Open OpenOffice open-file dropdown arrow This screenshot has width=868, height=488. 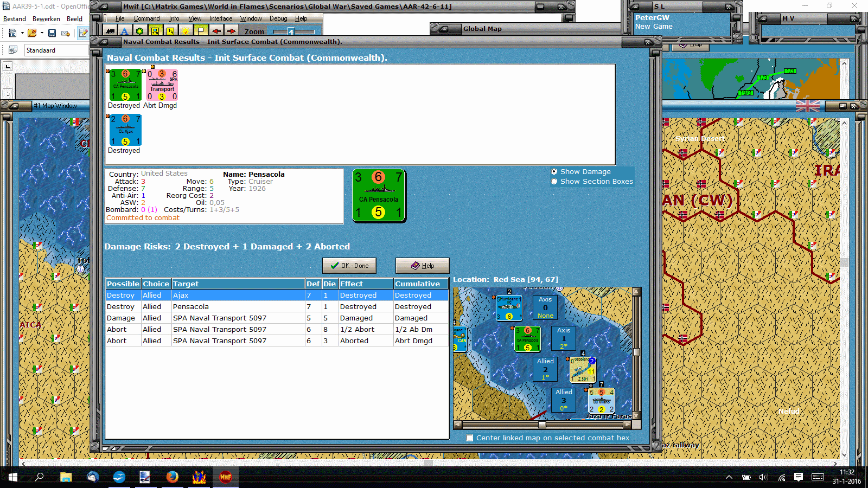(42, 33)
